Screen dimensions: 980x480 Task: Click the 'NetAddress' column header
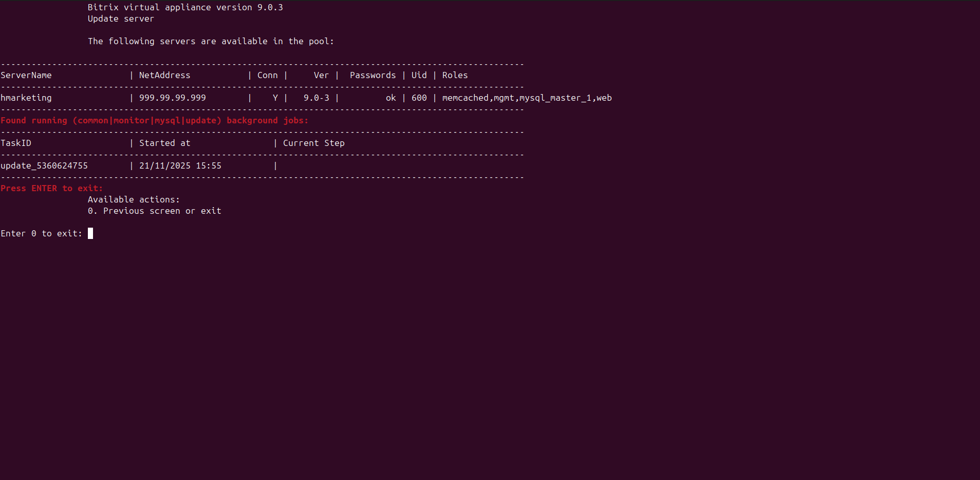(164, 75)
